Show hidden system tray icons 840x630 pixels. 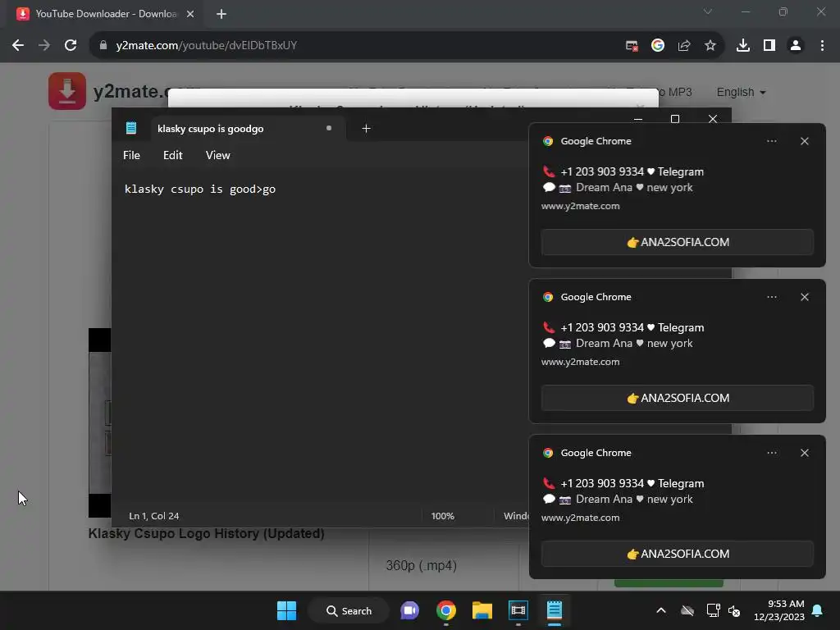tap(661, 610)
